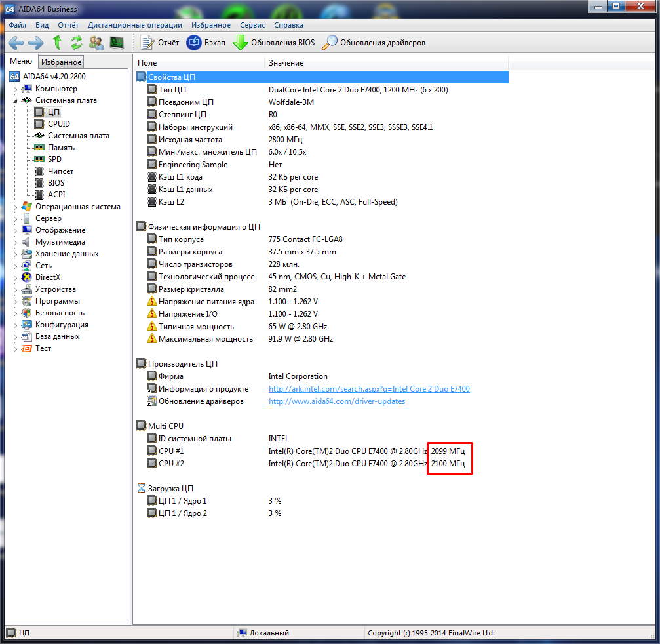Click the green Refresh arrows icon
The width and height of the screenshot is (660, 644).
76,43
